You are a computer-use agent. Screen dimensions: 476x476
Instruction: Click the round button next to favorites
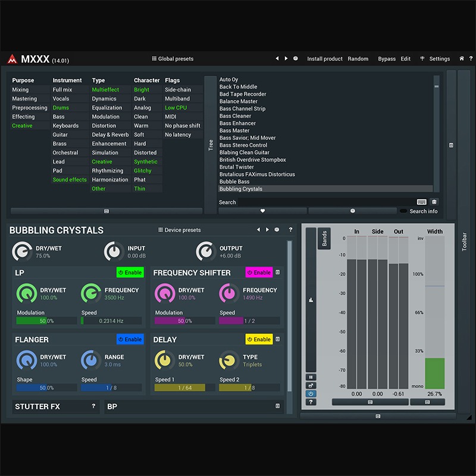coord(352,211)
